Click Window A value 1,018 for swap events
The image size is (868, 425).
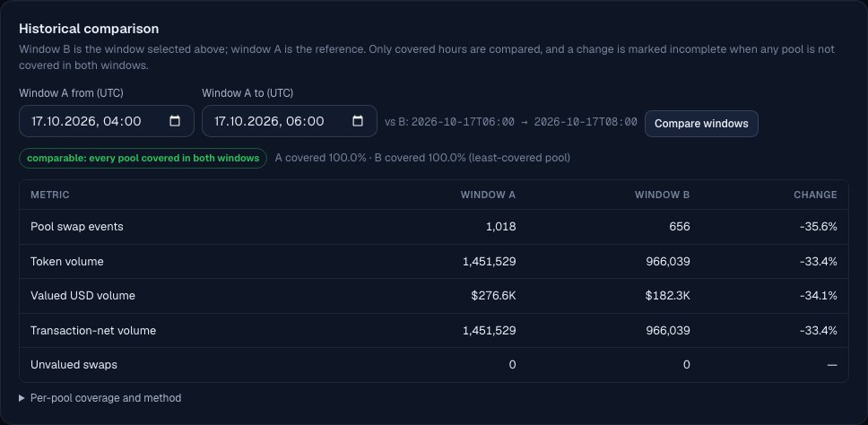tap(500, 227)
